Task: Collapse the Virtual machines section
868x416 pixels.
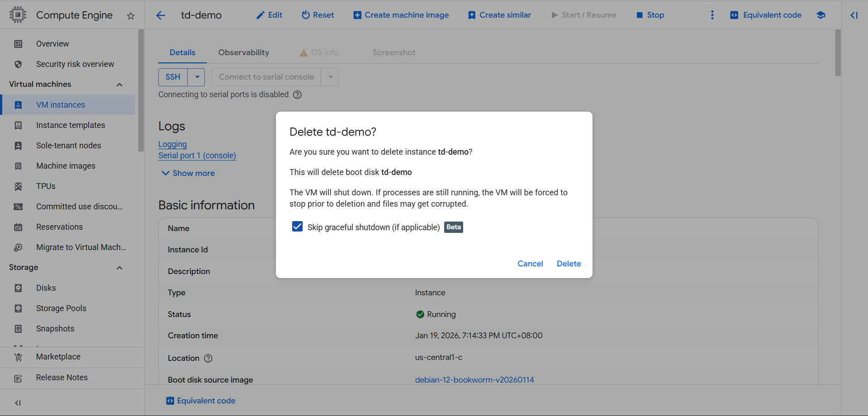Action: [x=119, y=85]
